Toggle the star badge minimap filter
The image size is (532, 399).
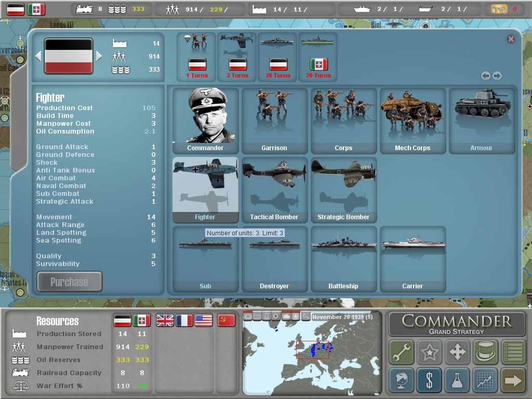tap(296, 316)
